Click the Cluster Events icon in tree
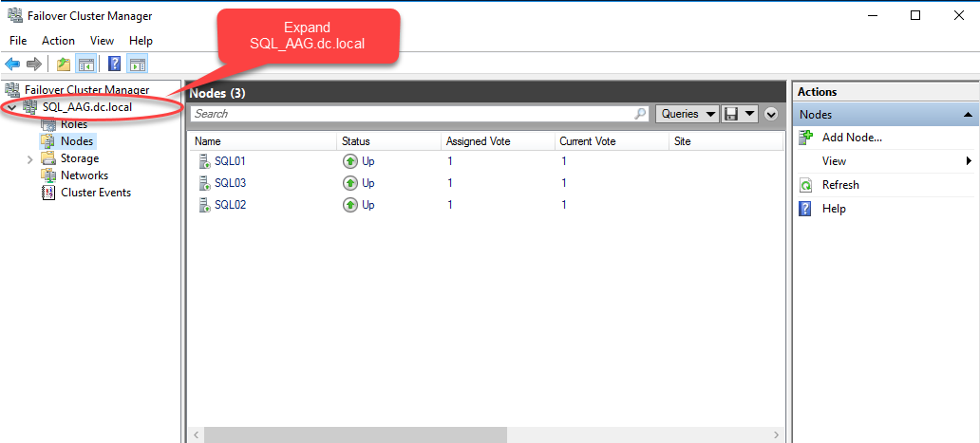980x443 pixels. click(x=48, y=193)
